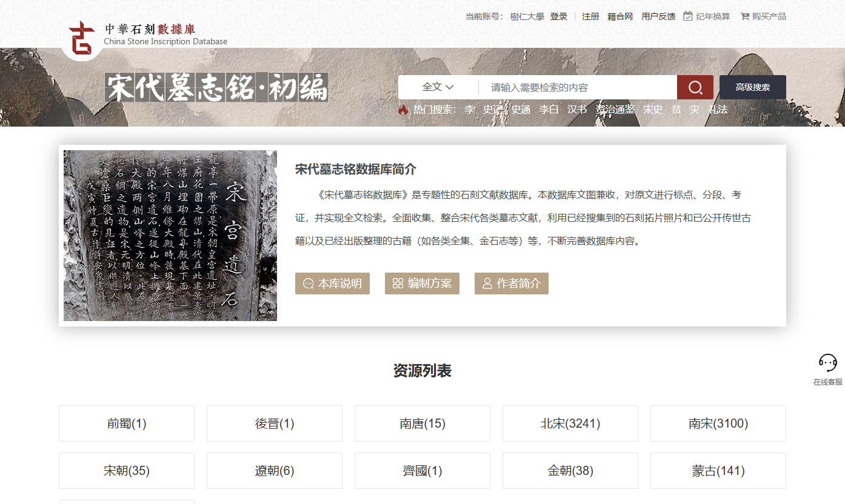Open the 纪年换算 calendar tool

click(707, 16)
